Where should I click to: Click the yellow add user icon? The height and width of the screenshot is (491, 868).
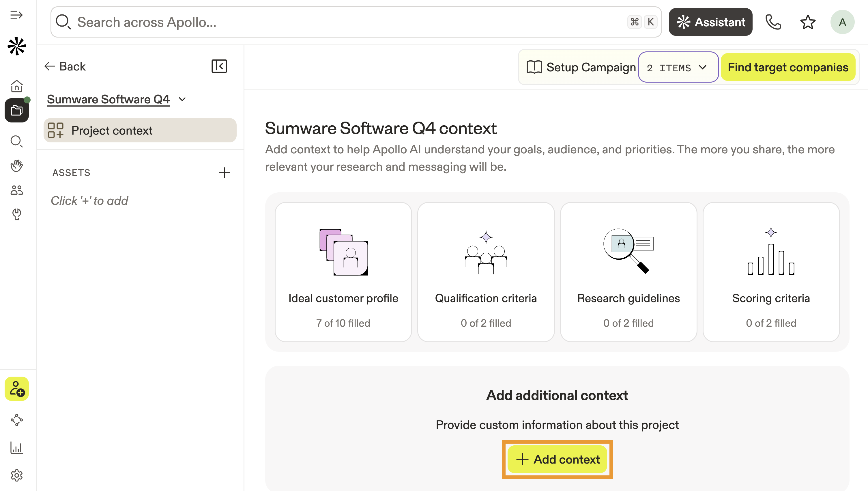click(x=16, y=389)
